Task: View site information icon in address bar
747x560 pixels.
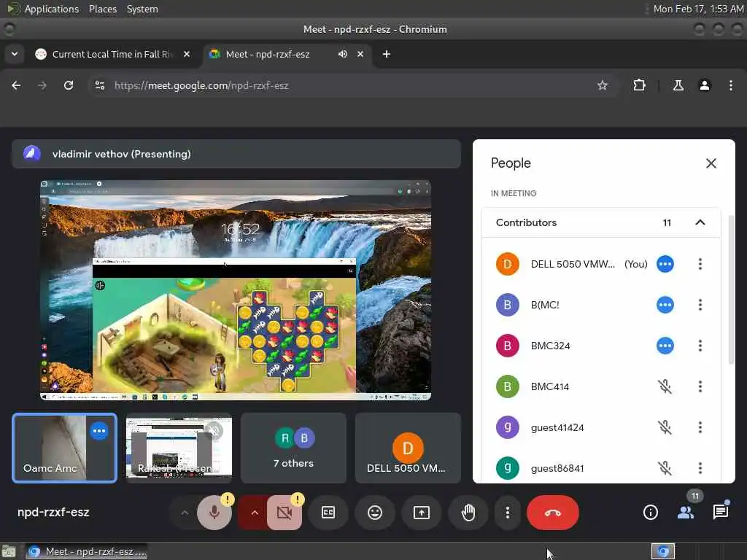Action: click(100, 86)
